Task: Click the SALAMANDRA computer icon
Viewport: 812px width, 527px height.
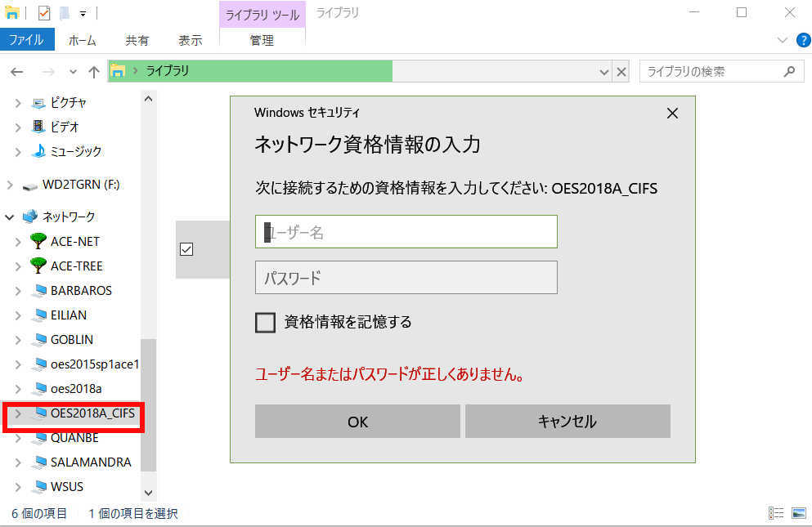Action: coord(38,462)
